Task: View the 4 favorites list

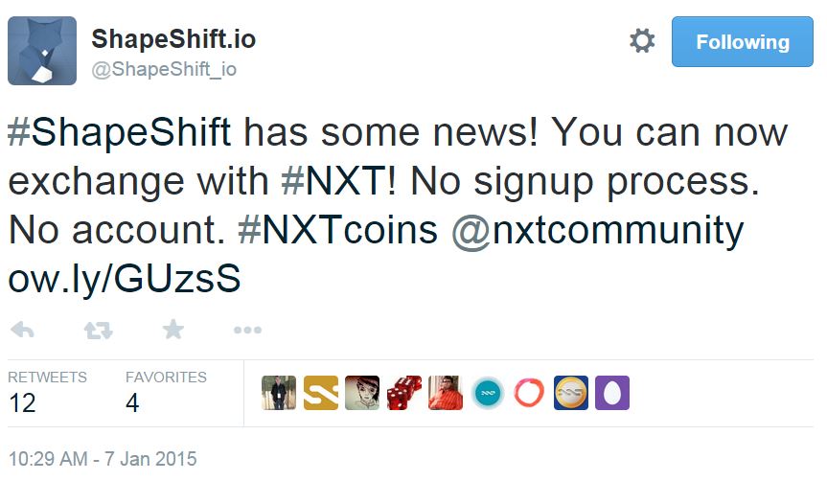Action: 166,392
